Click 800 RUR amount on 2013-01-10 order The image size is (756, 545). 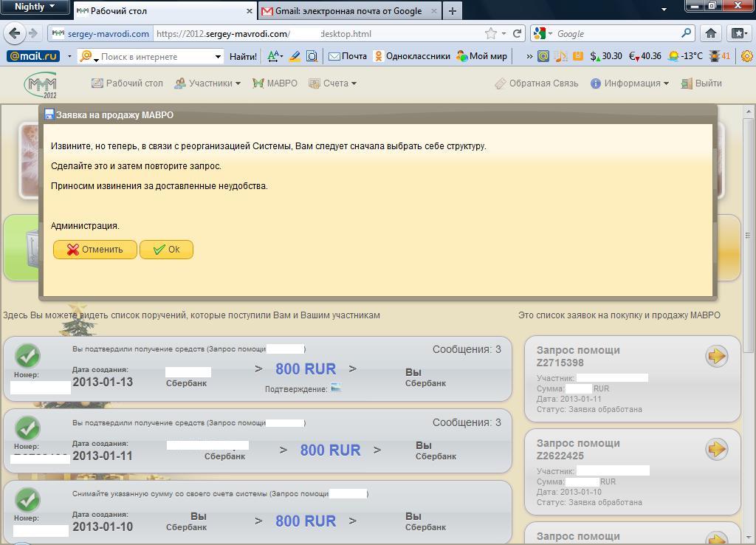pos(306,521)
